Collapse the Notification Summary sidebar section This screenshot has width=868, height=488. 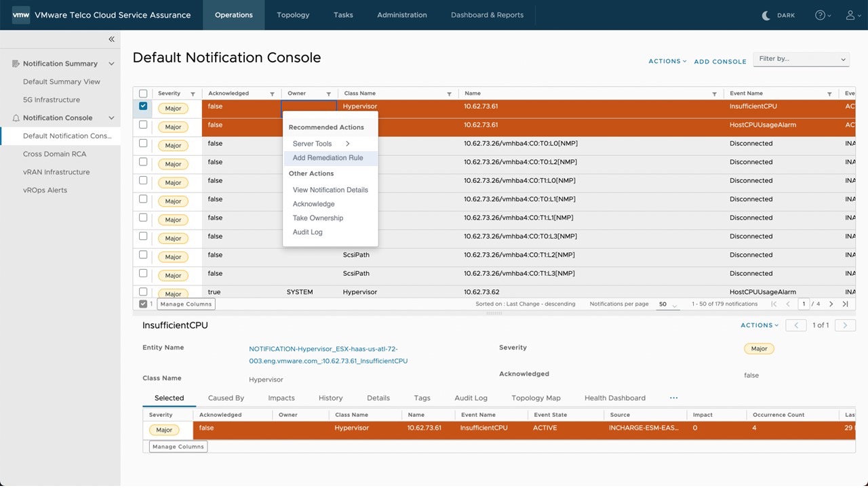(x=111, y=64)
